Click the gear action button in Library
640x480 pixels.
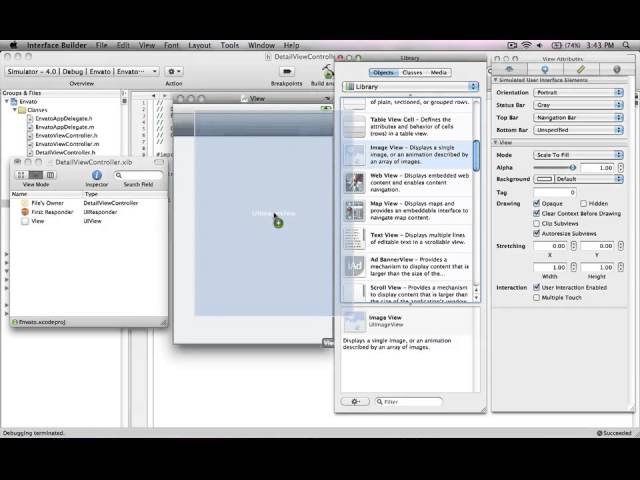(355, 402)
